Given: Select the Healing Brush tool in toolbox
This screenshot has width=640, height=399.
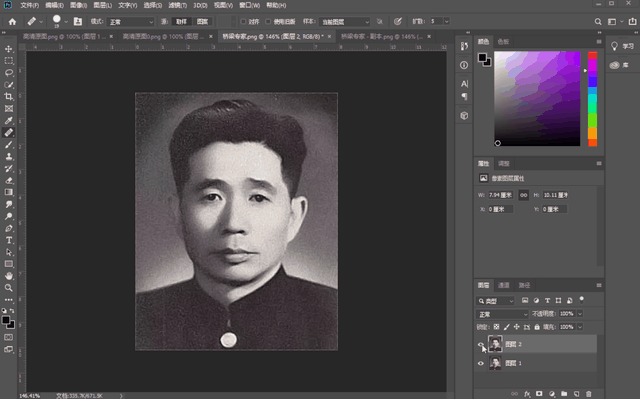Looking at the screenshot, I should click(9, 133).
